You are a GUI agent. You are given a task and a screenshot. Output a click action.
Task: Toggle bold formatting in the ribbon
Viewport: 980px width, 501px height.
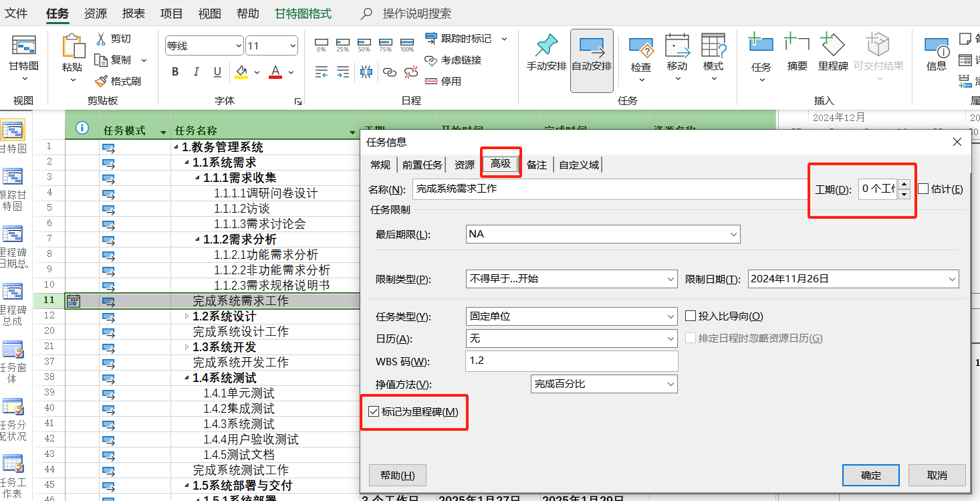click(x=175, y=72)
